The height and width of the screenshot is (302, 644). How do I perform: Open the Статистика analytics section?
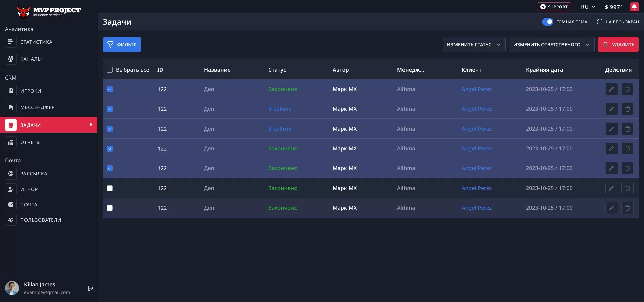click(x=36, y=42)
